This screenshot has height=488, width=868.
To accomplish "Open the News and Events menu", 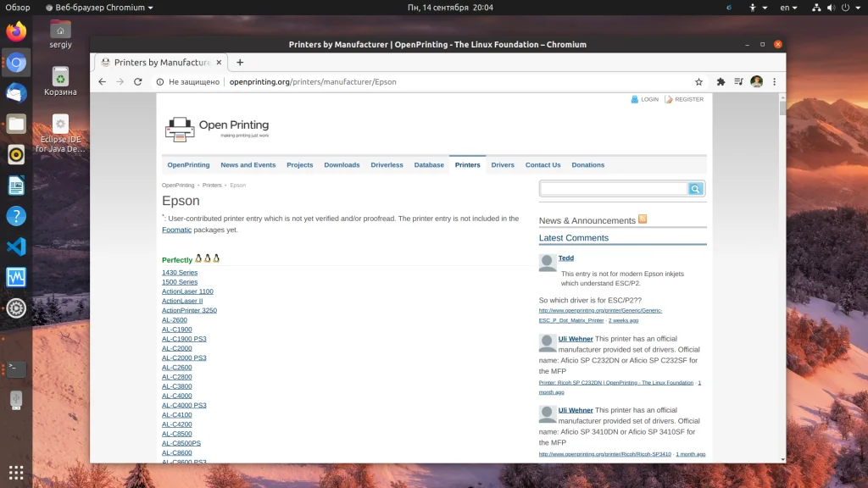I will pyautogui.click(x=248, y=165).
